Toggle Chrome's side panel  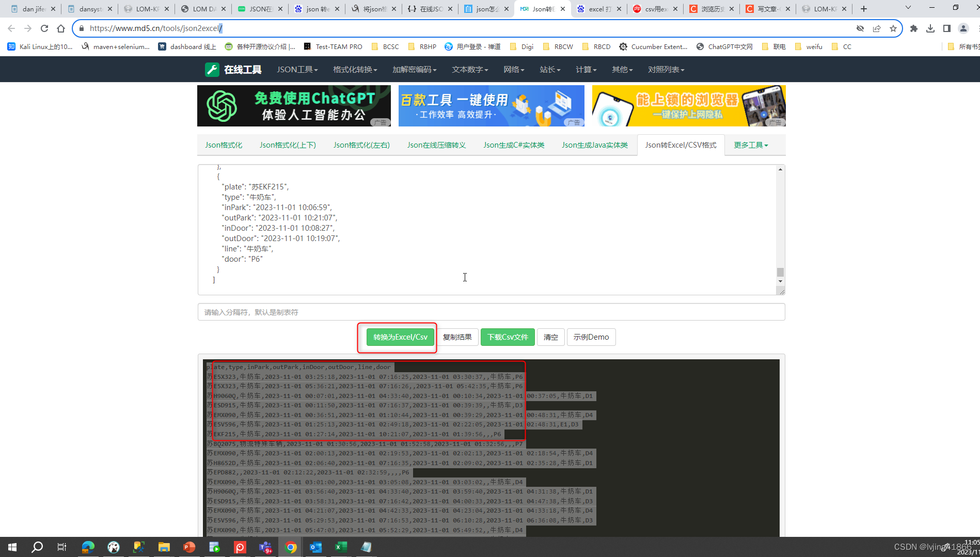coord(947,28)
